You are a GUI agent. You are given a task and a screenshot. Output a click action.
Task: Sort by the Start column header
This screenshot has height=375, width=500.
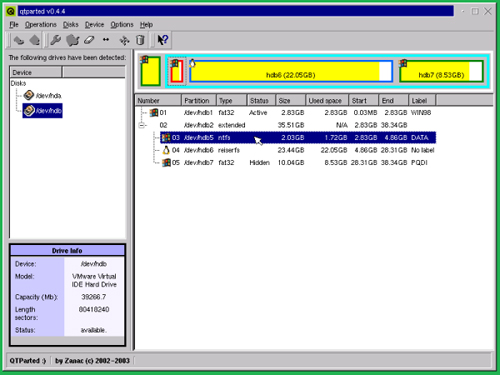[364, 101]
